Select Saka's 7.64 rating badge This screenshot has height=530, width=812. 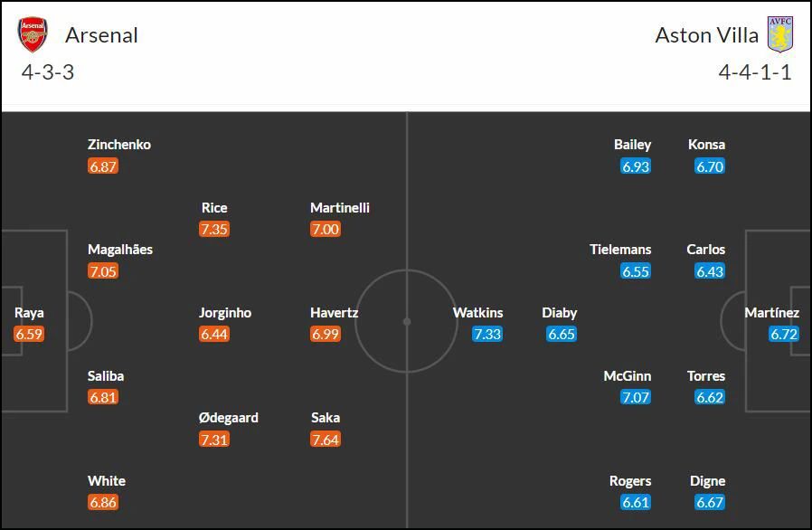[x=326, y=440]
